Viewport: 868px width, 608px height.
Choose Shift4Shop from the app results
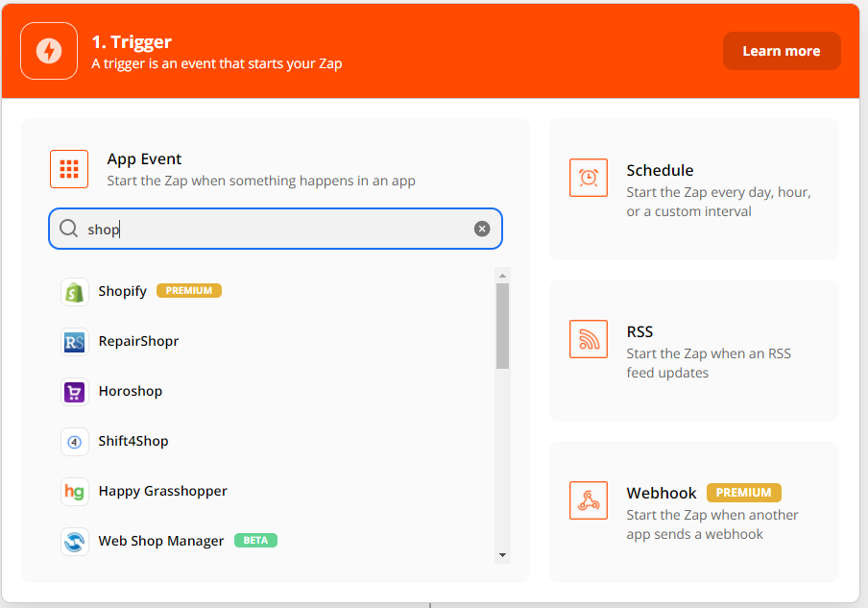tap(133, 441)
